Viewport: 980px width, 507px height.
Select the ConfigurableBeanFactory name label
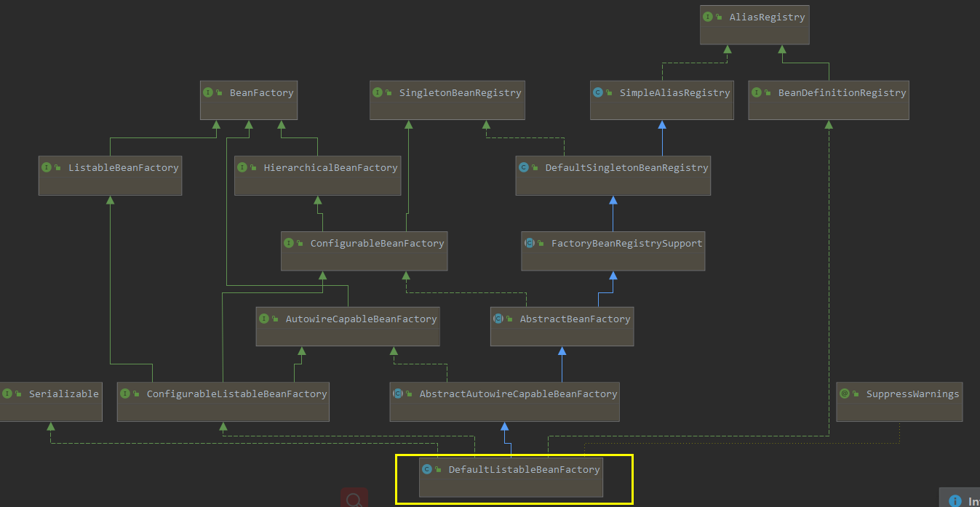pyautogui.click(x=378, y=243)
